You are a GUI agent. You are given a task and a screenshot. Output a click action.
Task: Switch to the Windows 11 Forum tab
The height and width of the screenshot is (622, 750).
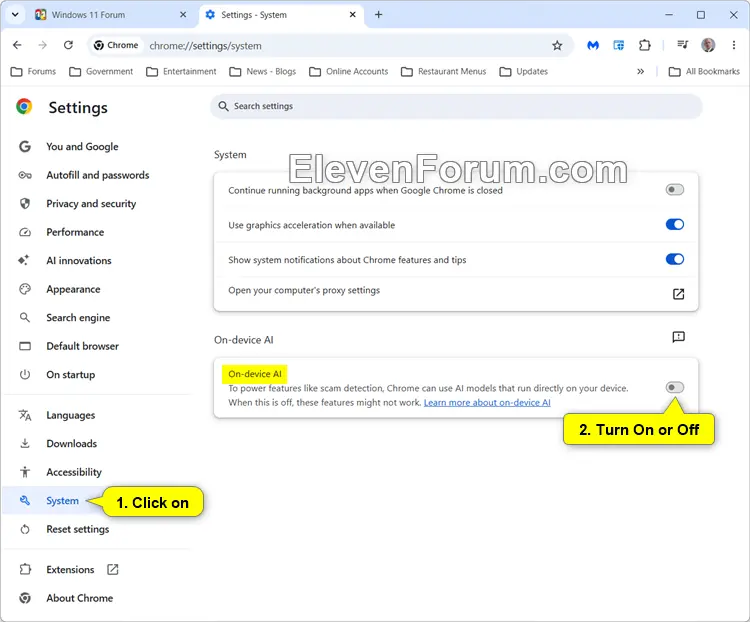pyautogui.click(x=110, y=15)
